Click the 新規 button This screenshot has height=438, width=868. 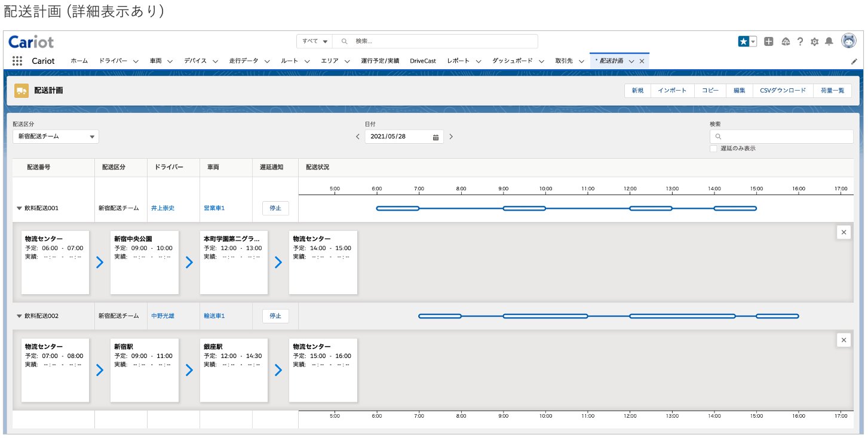click(x=637, y=91)
